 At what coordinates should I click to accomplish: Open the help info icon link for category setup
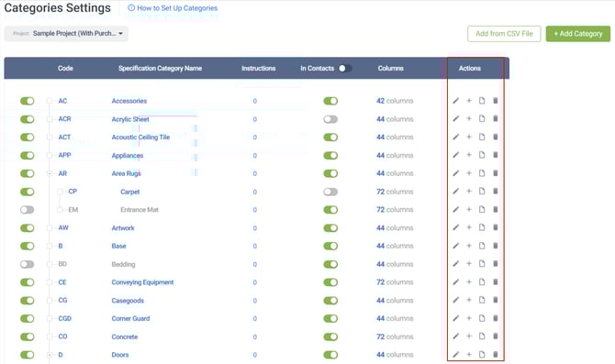pyautogui.click(x=131, y=8)
